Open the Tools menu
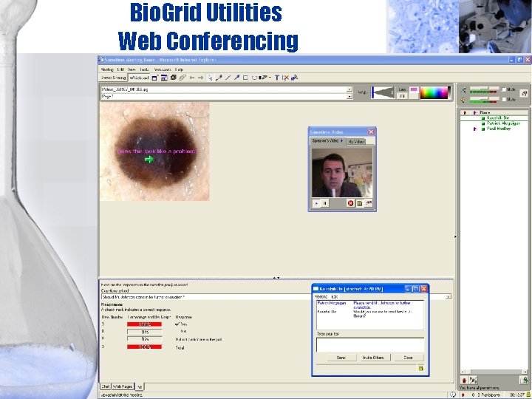The height and width of the screenshot is (399, 532). pyautogui.click(x=144, y=69)
